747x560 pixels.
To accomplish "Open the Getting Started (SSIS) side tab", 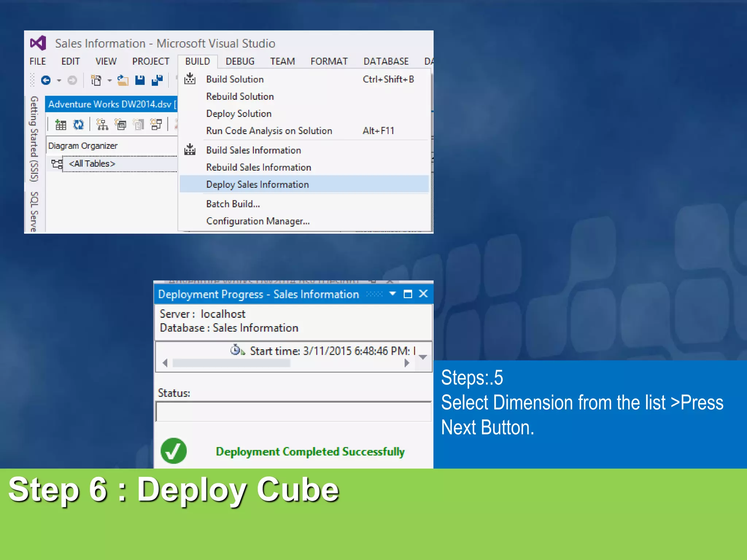I will [34, 139].
